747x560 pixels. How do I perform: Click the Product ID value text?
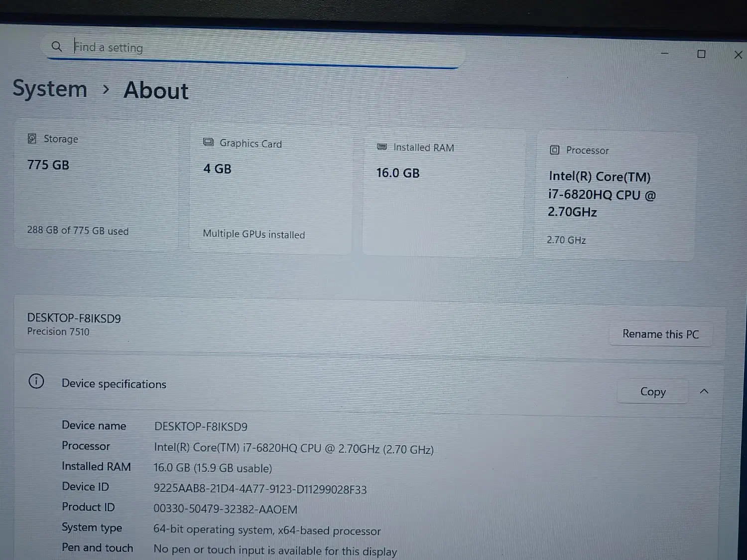[225, 510]
